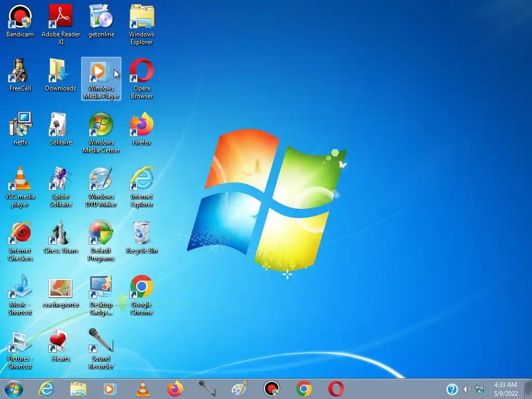Select the Bandicam desktop shortcut
Viewport: 532px width, 399px height.
[20, 21]
